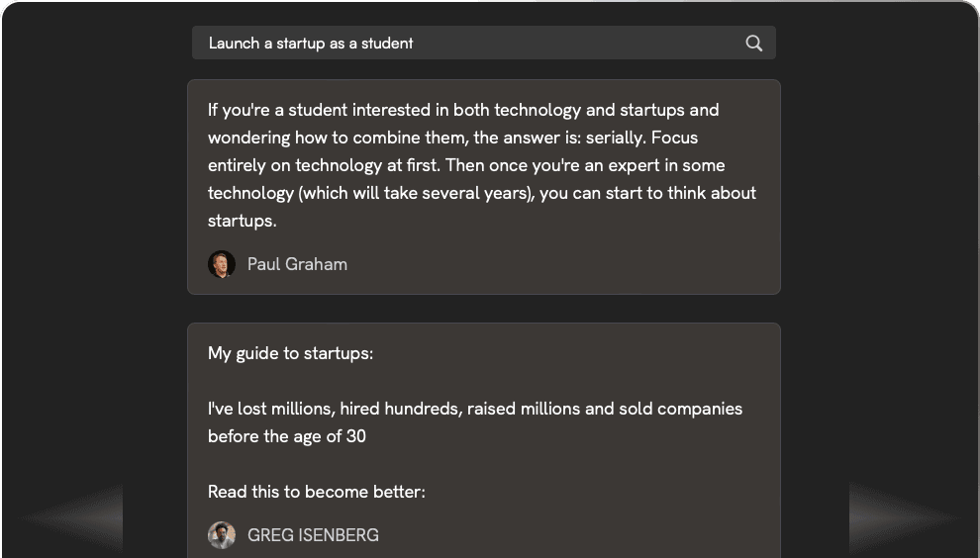Open Greg Isenberg's profile avatar

[222, 535]
